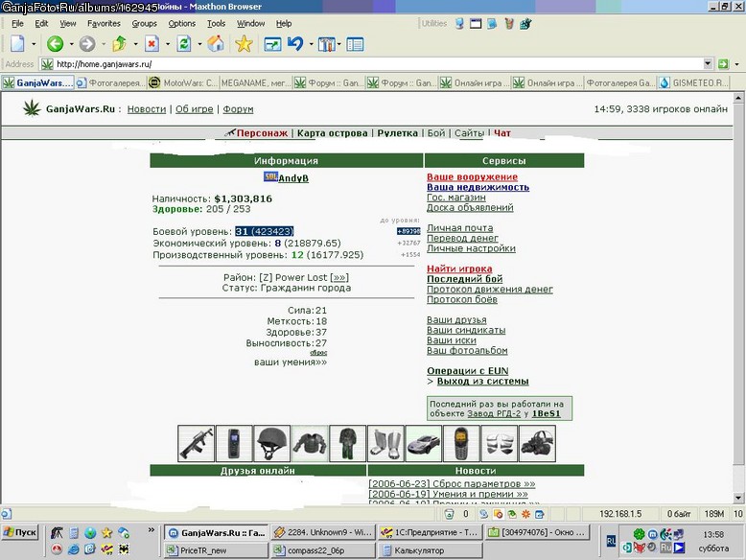Click the red X Stop button
The image size is (746, 560).
[152, 44]
